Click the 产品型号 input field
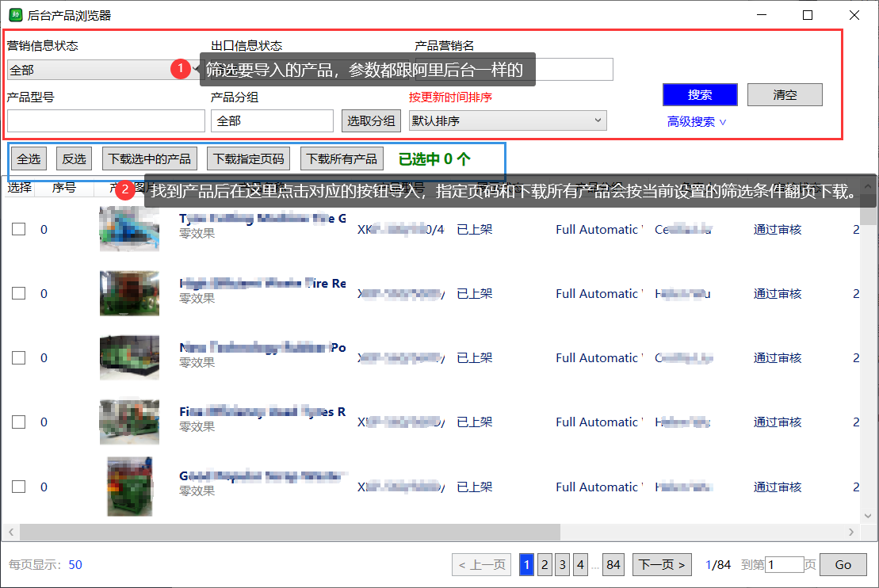Viewport: 879px width, 588px height. click(106, 120)
